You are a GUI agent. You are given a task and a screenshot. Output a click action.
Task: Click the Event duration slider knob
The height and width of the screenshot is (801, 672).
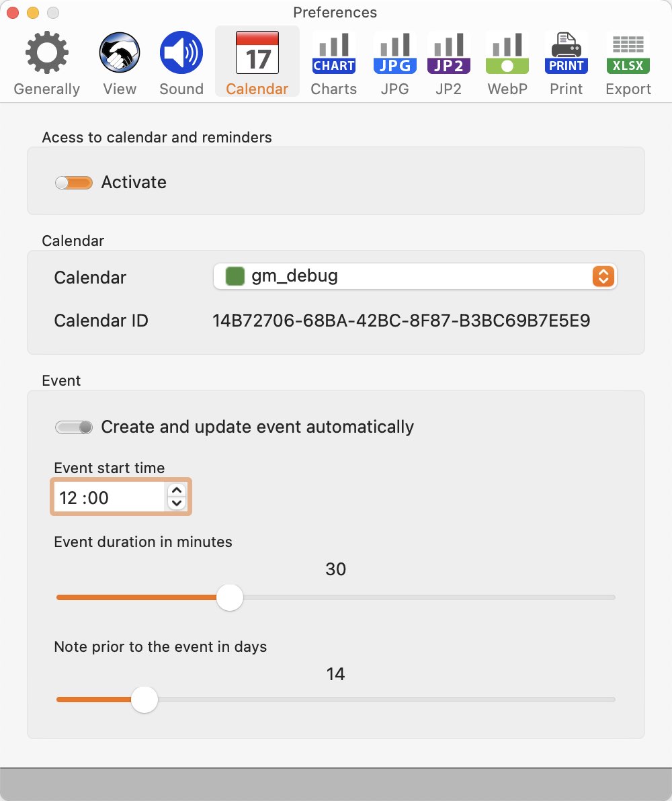[229, 597]
